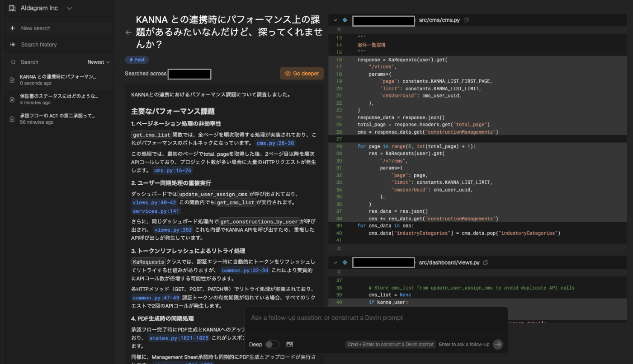The image size is (633, 364).
Task: Click document icon of the 保証書 history entry
Action: [12, 99]
